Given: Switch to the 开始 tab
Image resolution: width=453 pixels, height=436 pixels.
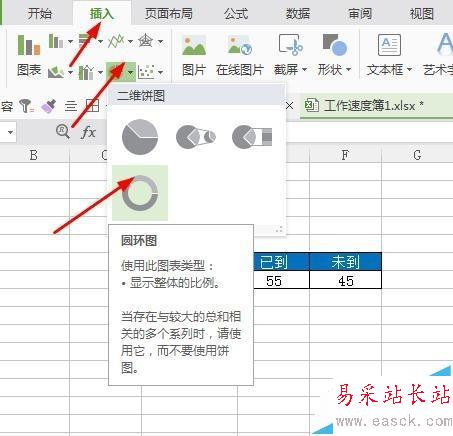Looking at the screenshot, I should 40,14.
